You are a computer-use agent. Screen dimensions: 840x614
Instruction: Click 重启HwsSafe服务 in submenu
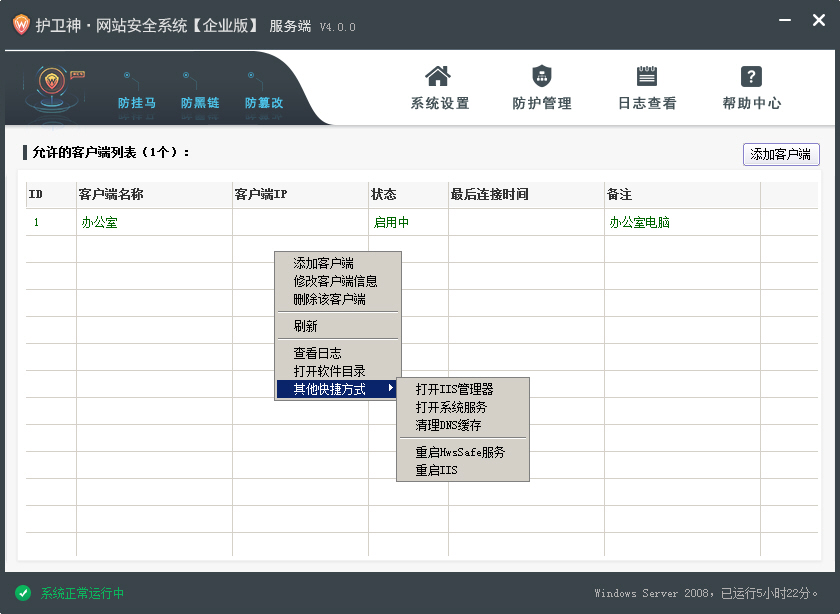click(x=460, y=452)
